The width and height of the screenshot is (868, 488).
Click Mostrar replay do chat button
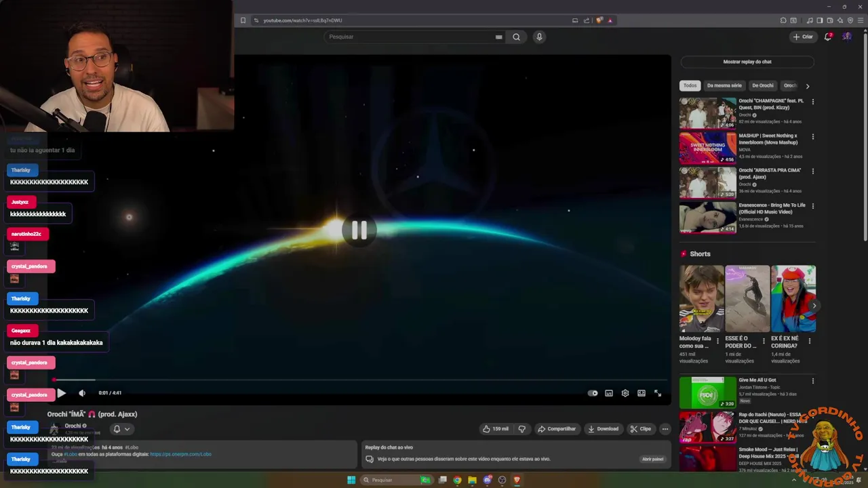tap(747, 62)
